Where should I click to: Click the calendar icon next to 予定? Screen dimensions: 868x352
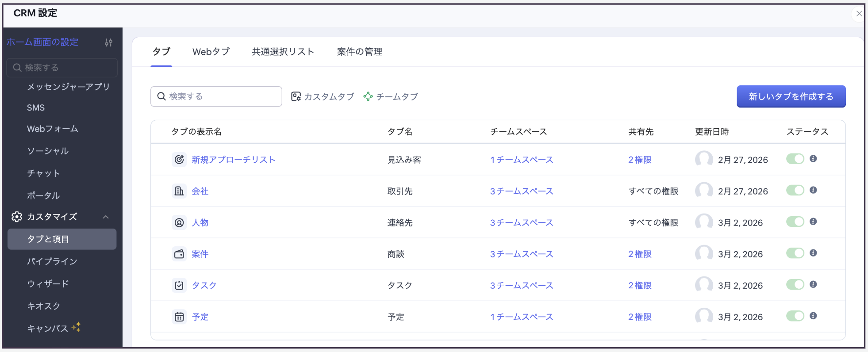tap(179, 317)
